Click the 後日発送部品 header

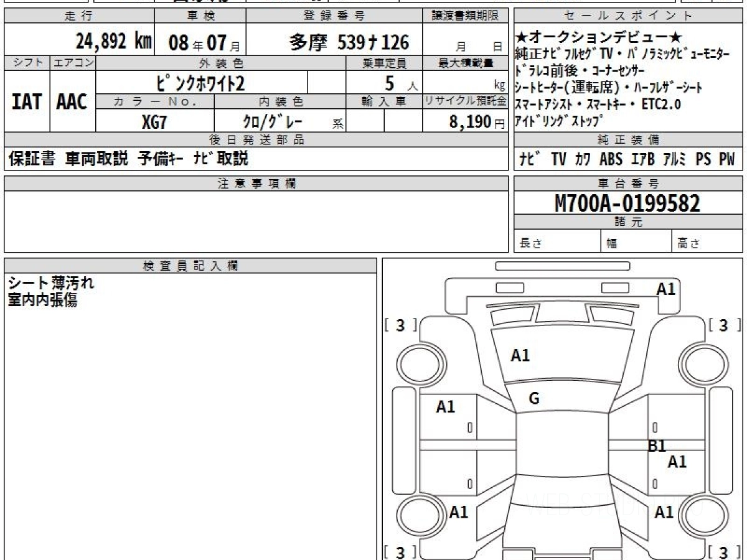click(256, 140)
